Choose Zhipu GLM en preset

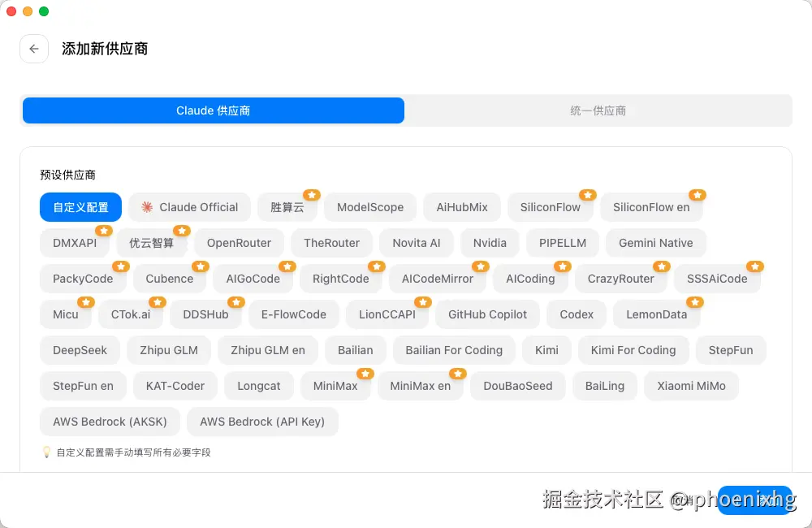268,350
